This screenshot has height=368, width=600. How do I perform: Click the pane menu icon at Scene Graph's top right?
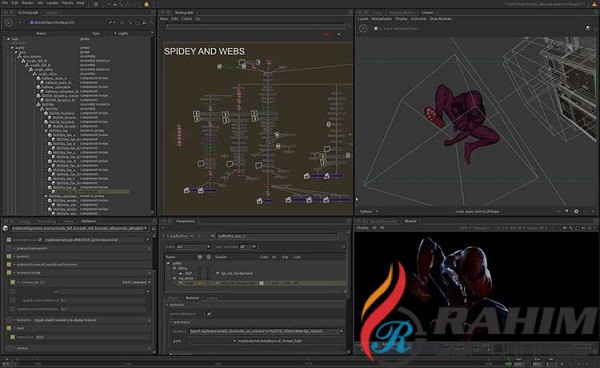pyautogui.click(x=153, y=12)
